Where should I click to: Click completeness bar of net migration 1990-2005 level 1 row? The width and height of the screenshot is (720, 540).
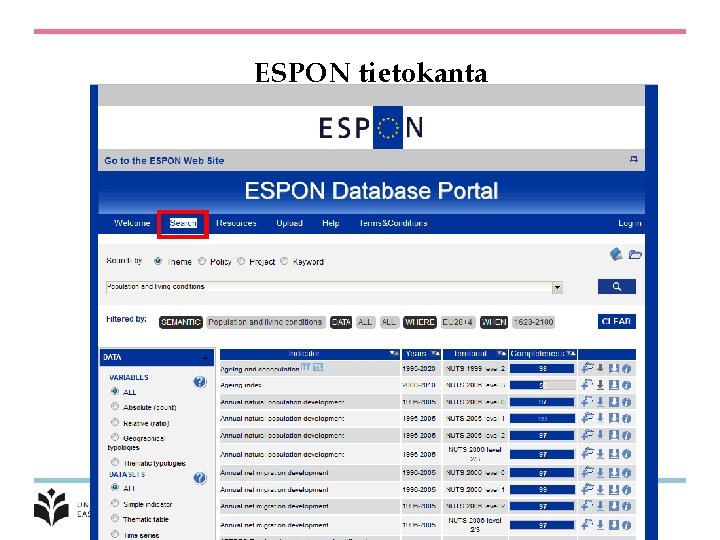[x=542, y=490]
